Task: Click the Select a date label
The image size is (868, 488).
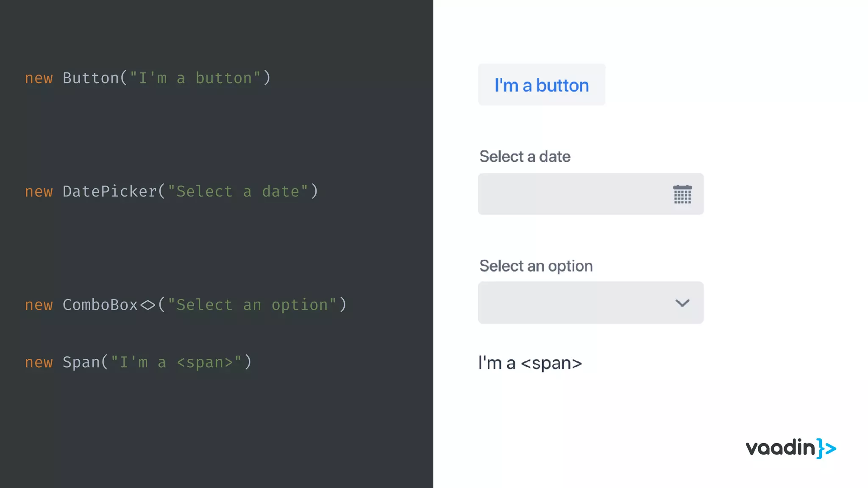Action: pos(525,157)
